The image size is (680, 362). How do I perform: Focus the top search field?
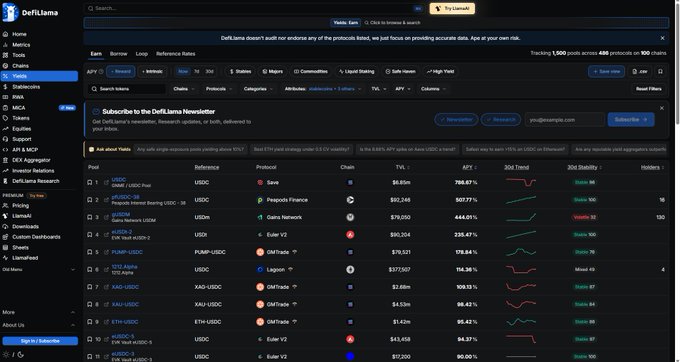[255, 8]
